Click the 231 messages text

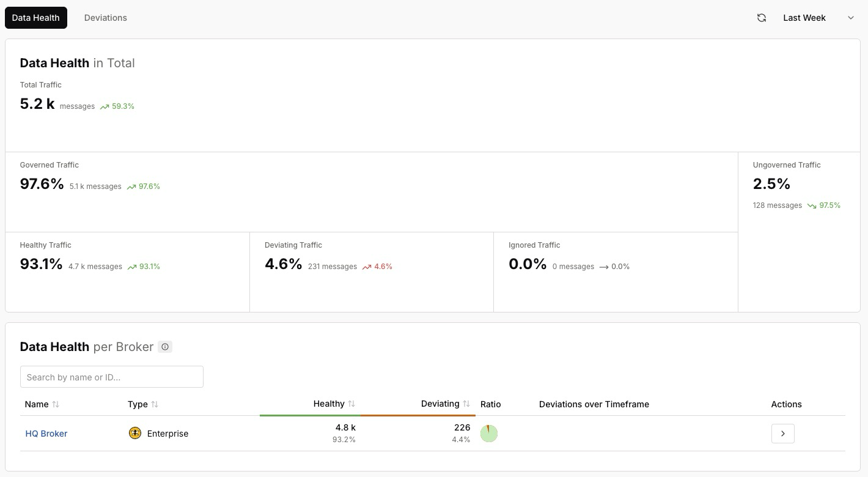point(333,267)
